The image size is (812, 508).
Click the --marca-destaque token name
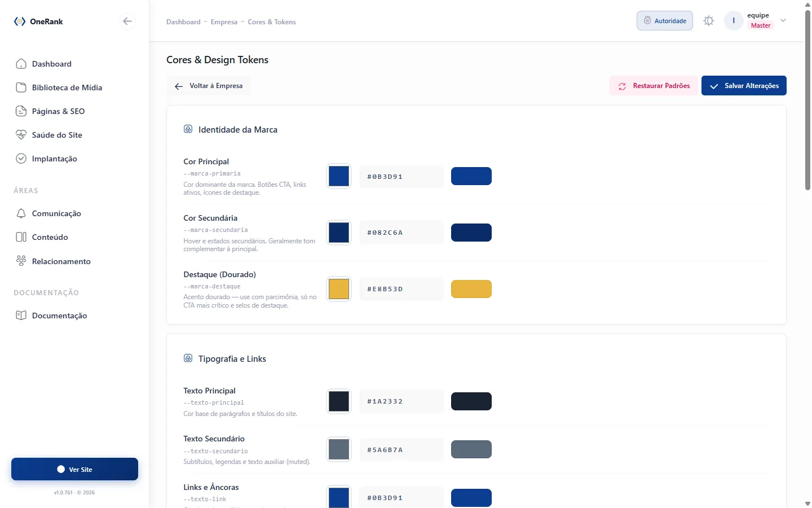point(212,287)
